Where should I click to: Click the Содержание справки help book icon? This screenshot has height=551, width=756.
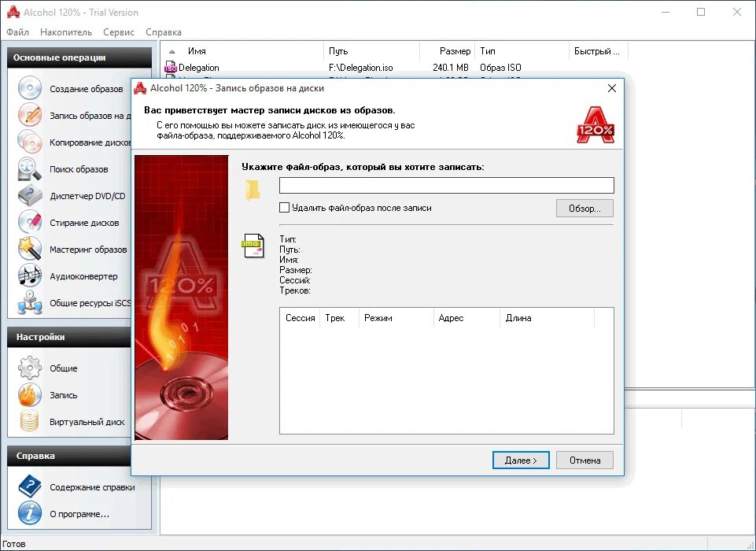coord(30,486)
